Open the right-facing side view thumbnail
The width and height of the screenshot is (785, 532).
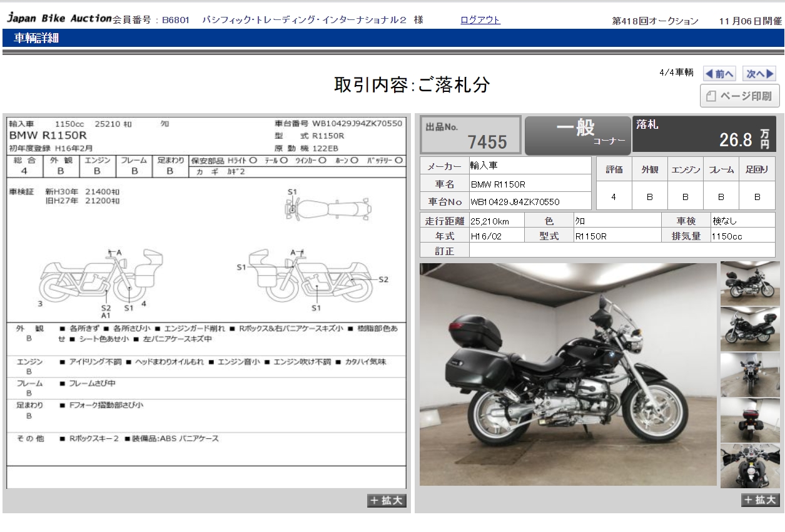coord(750,283)
